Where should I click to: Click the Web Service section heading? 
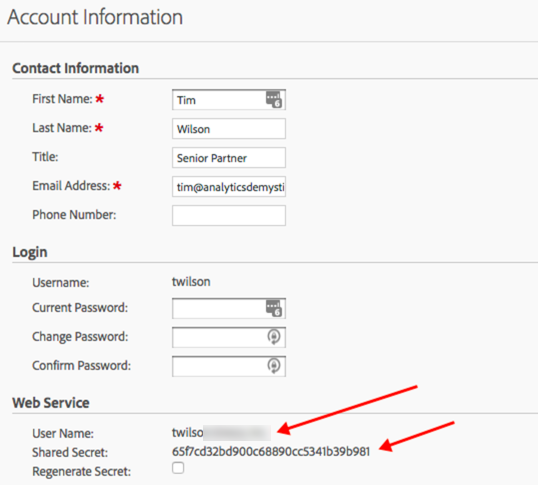[x=51, y=403]
